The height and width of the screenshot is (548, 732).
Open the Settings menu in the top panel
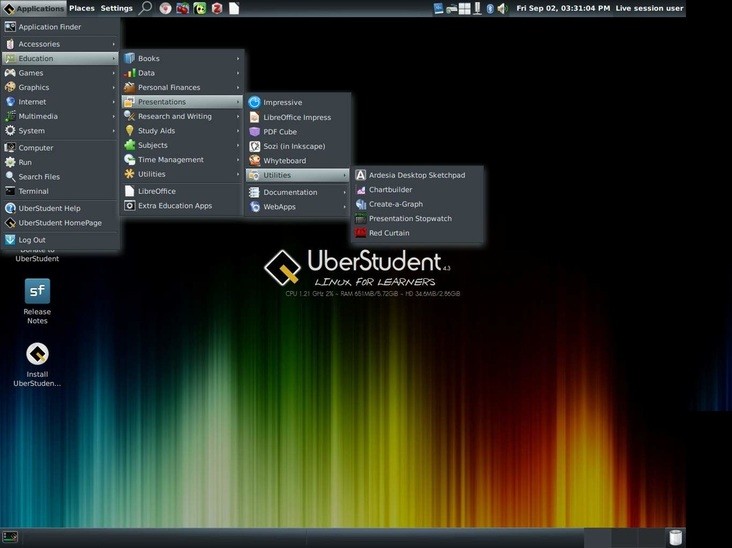116,8
